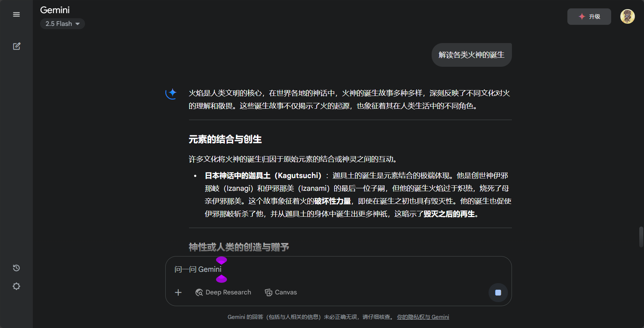Click the 升级 upgrade button
Screen dimensions: 644x328
pos(589,16)
